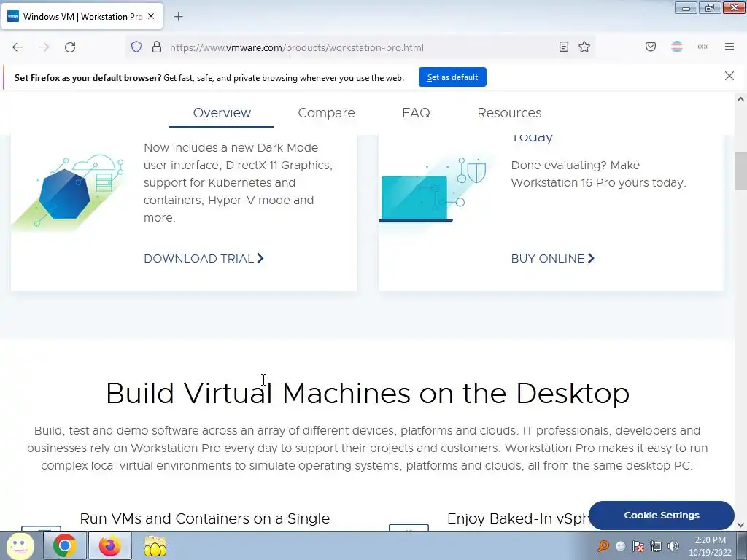Open the Action Center flag icon

(x=638, y=546)
